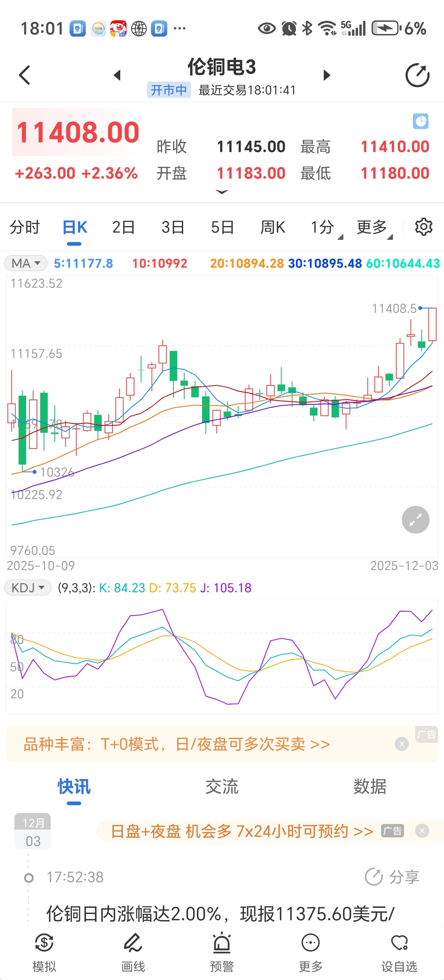Switch to the 交流 tab
Image resolution: width=444 pixels, height=980 pixels.
pyautogui.click(x=222, y=787)
